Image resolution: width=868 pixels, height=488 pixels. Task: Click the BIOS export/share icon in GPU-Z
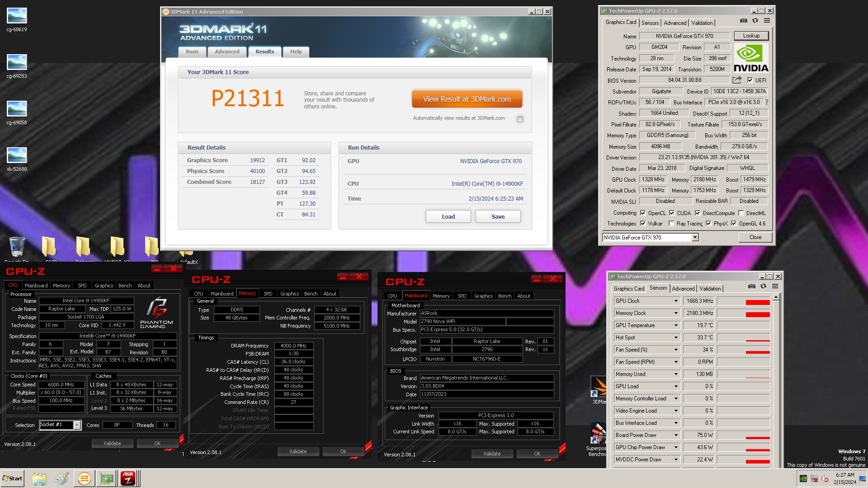click(x=737, y=80)
